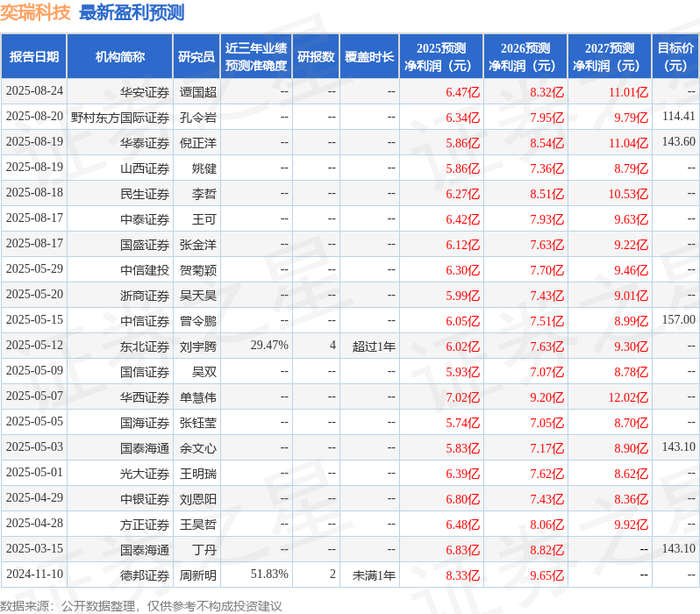Select the 9.65亿 forecast value
The image size is (700, 614).
coord(547,576)
